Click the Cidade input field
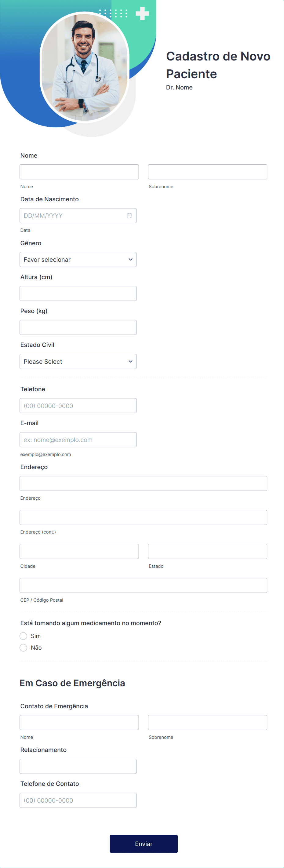 pos(79,551)
